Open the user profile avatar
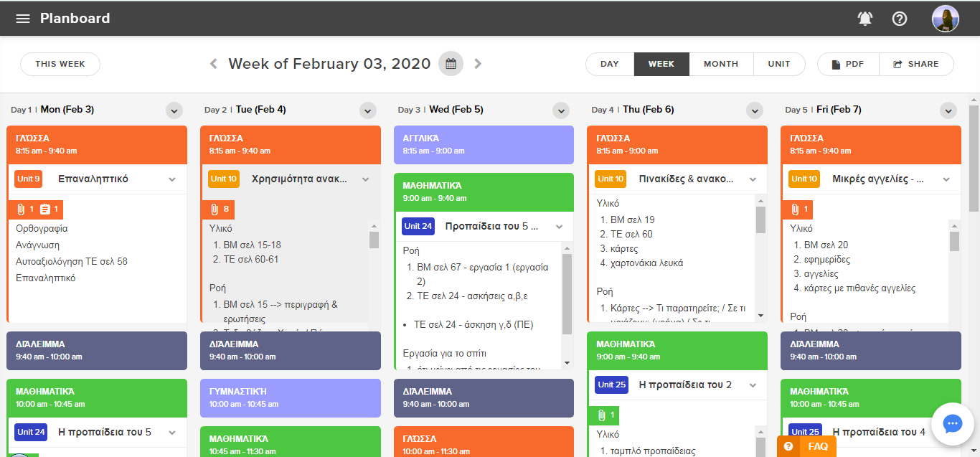 945,19
